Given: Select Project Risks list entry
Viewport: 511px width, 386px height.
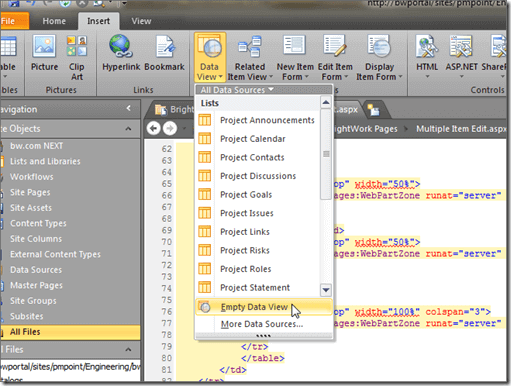Looking at the screenshot, I should coord(258,250).
